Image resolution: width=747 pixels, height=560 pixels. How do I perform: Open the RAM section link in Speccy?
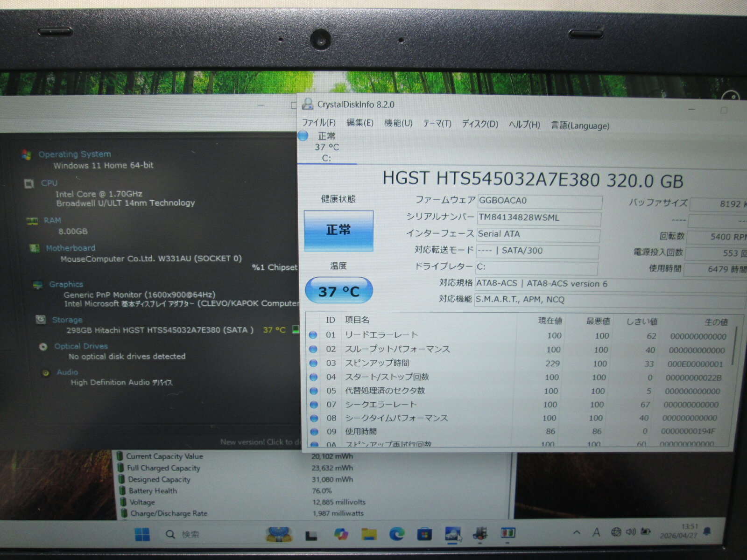tap(52, 220)
